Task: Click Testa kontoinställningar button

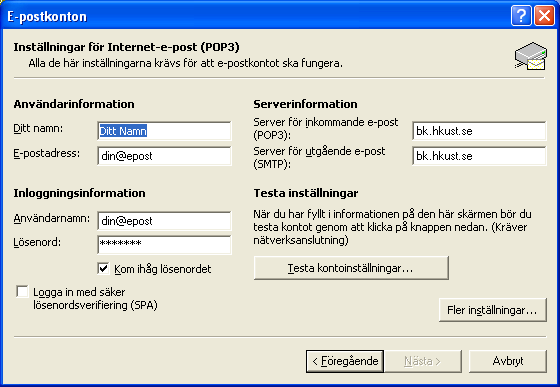Action: click(351, 268)
